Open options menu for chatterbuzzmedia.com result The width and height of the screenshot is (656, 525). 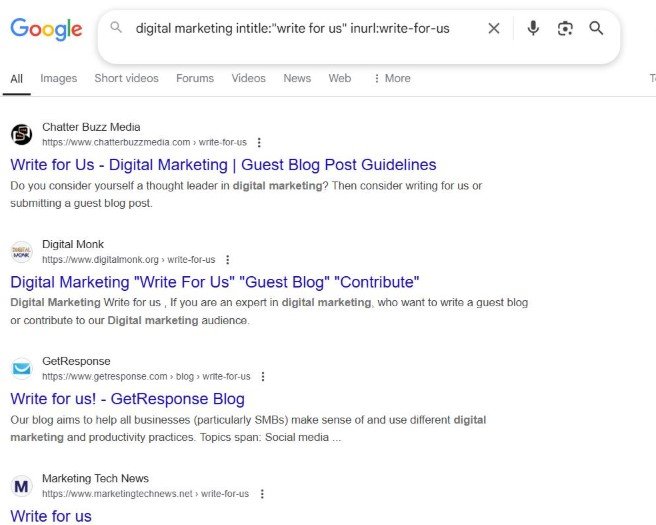click(259, 143)
